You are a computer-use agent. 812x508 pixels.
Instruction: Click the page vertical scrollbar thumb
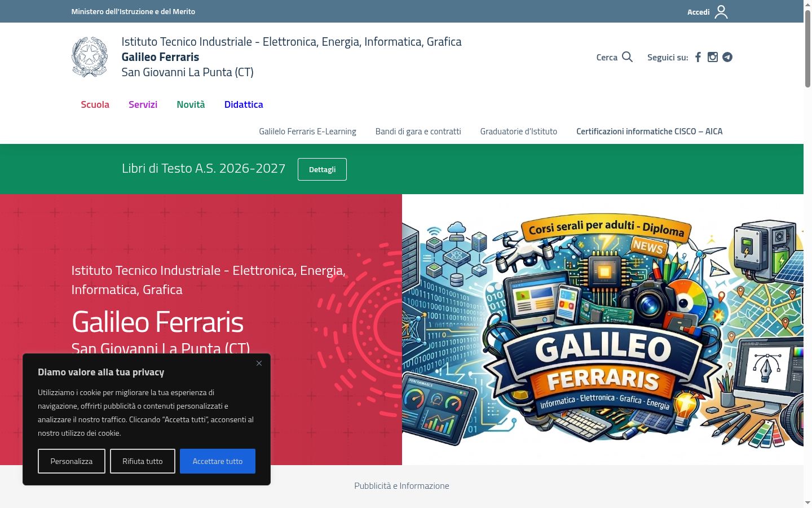807,48
